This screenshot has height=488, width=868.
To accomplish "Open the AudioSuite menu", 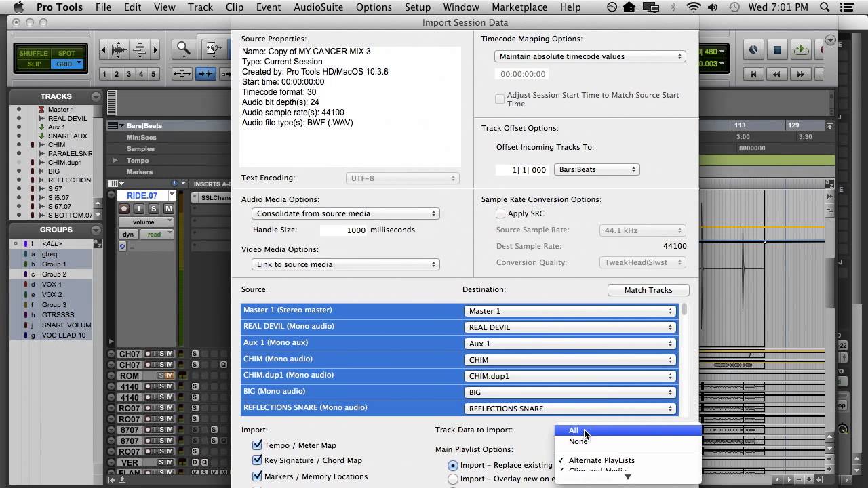I will (x=318, y=7).
